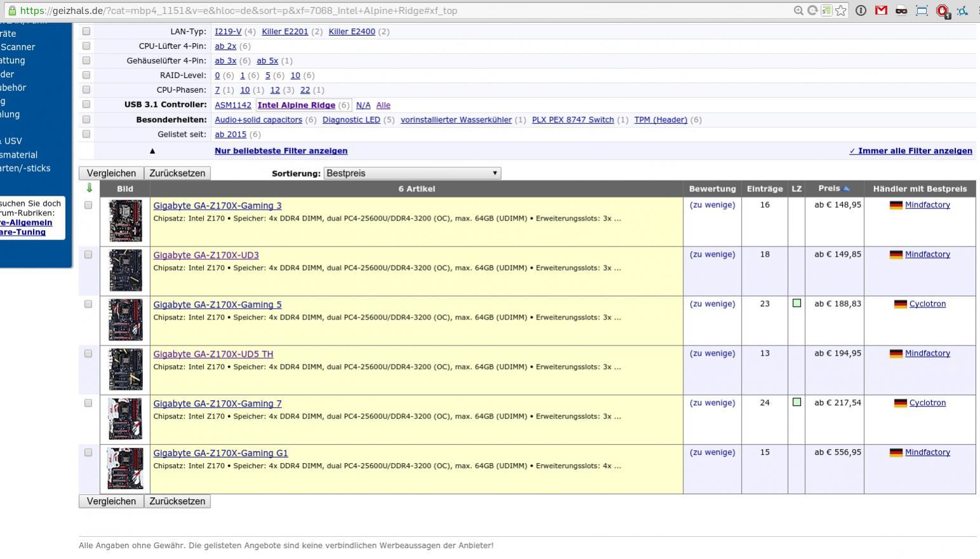Image resolution: width=980 pixels, height=559 pixels.
Task: Tick the CPU-Lüfter 4-Pin filter checkbox
Action: [x=86, y=46]
